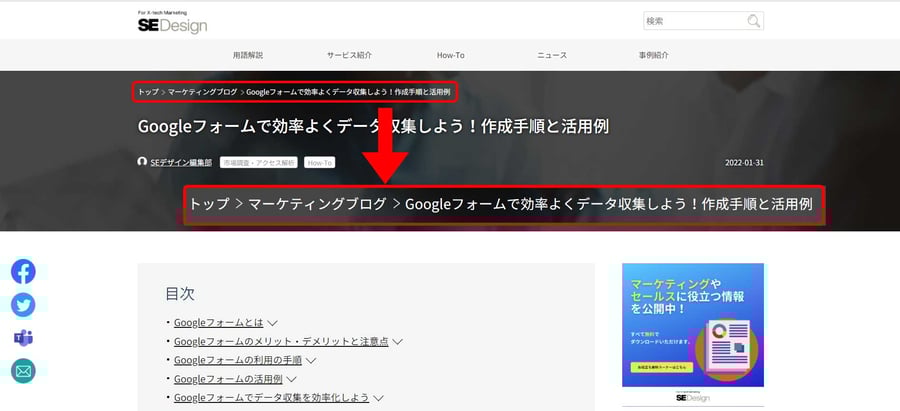Image resolution: width=900 pixels, height=411 pixels.
Task: Open the 市場調査・アクセス解析 tag
Action: [x=259, y=162]
